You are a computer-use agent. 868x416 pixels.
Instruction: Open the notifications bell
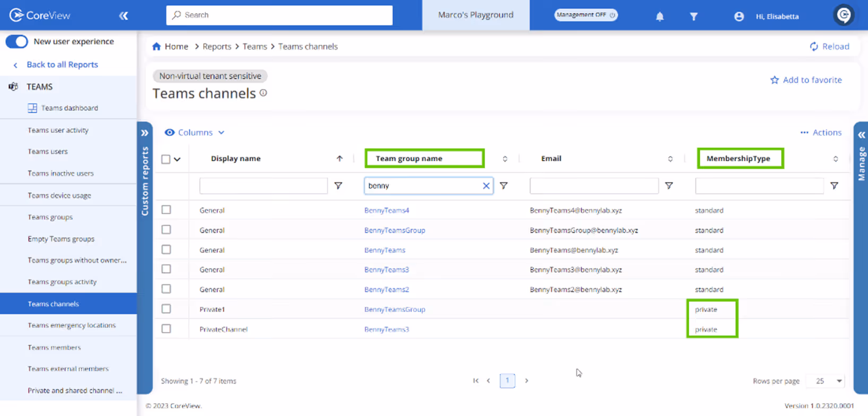659,16
